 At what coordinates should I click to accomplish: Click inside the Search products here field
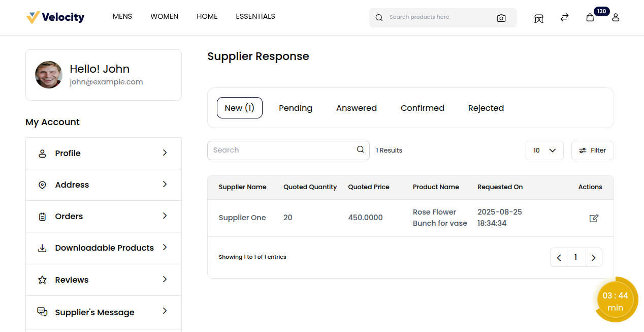click(x=437, y=17)
